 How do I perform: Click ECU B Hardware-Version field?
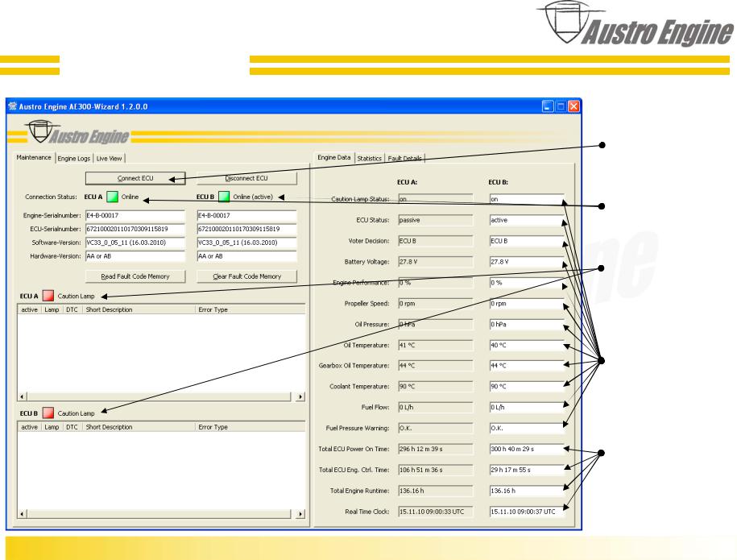click(246, 256)
